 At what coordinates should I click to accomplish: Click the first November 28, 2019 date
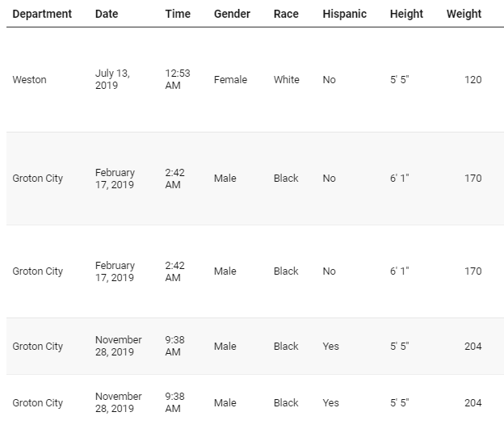pos(119,346)
